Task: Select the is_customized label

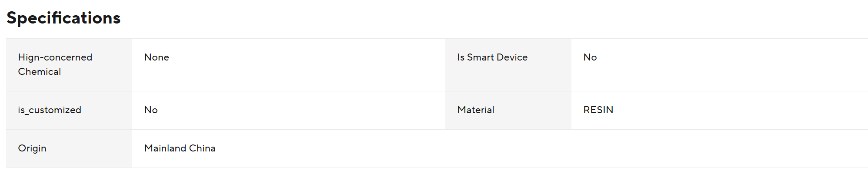Action: click(x=50, y=110)
